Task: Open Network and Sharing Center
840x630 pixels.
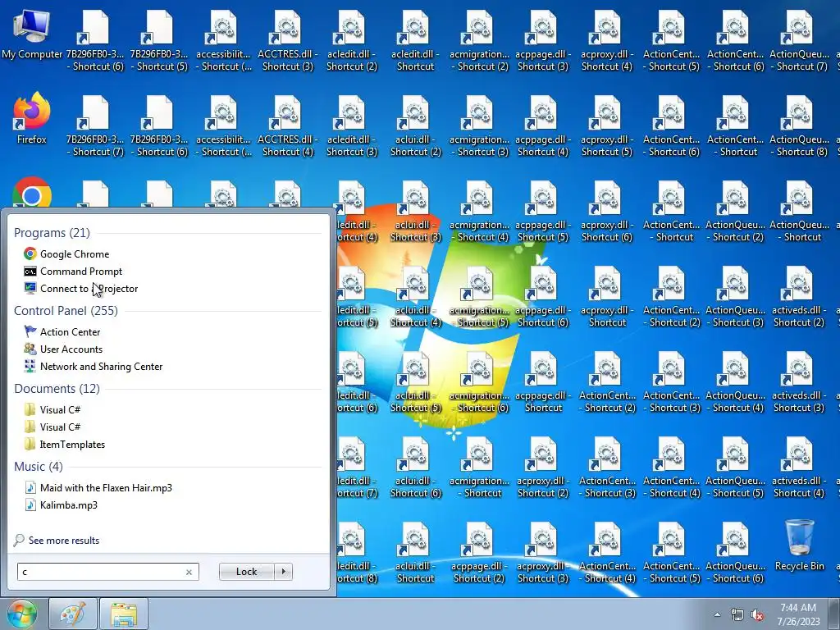Action: [x=94, y=367]
